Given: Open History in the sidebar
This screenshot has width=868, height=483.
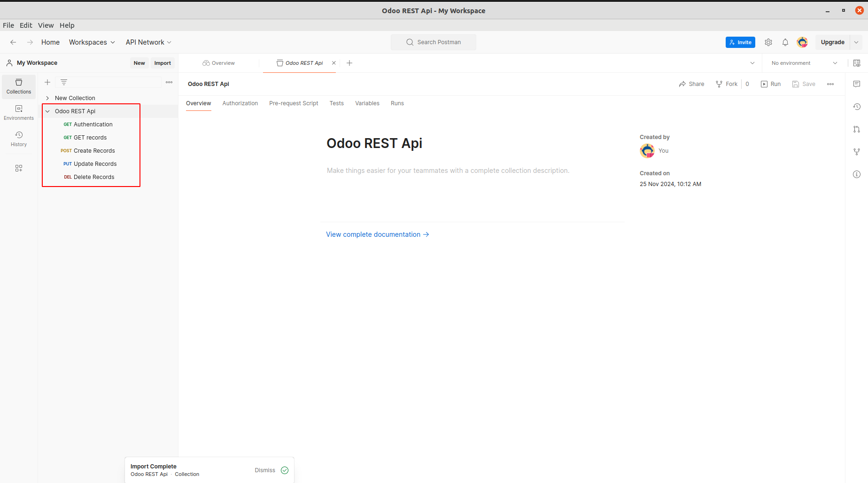Looking at the screenshot, I should click(19, 139).
